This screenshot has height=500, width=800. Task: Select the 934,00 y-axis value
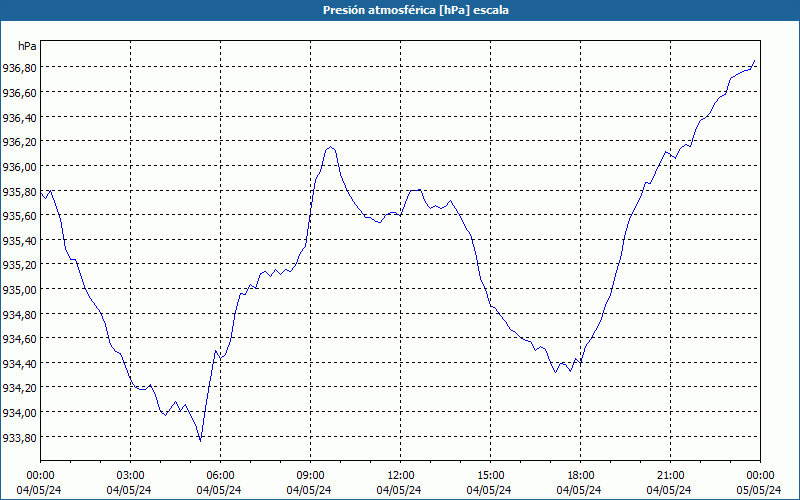coord(19,413)
